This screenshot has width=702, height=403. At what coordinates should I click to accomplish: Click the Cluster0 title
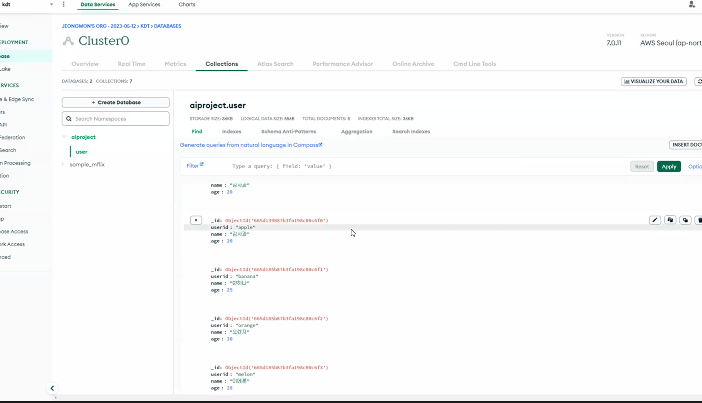(104, 41)
